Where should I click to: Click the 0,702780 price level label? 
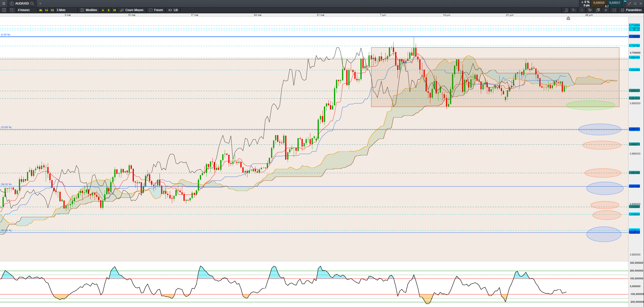coord(634,46)
